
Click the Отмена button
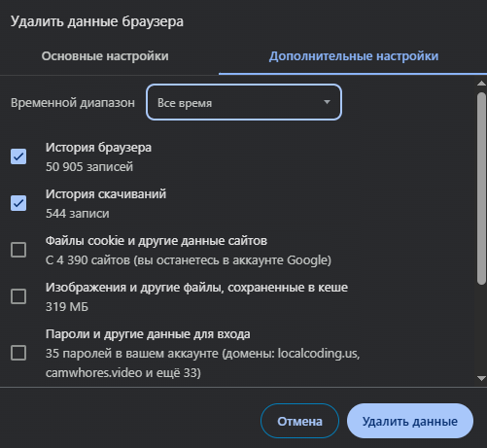coord(299,421)
